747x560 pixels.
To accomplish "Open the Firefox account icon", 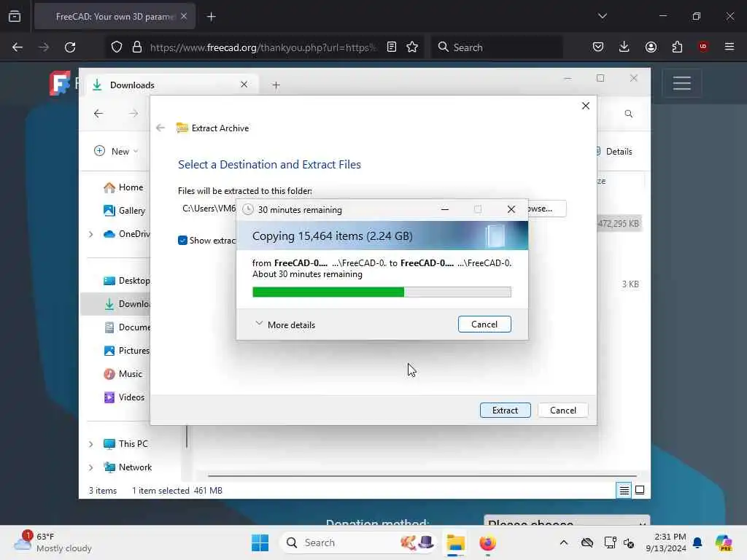I will (x=651, y=47).
